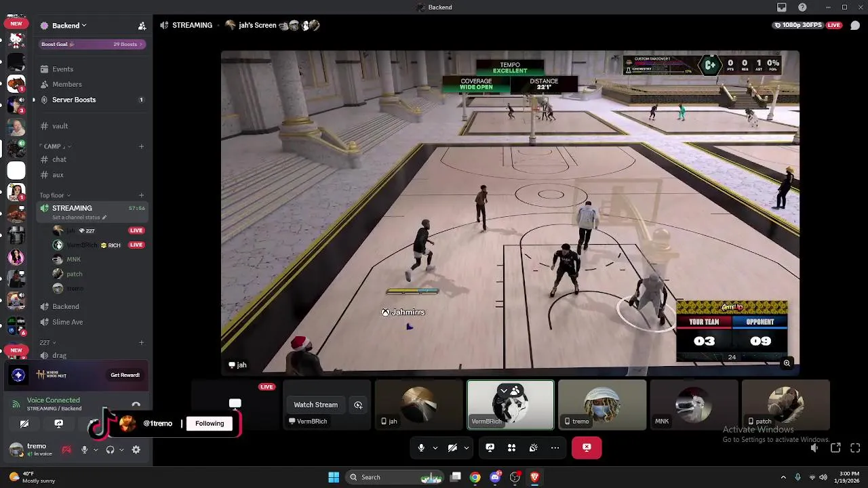Pop out the VermBRich stream icon
The image size is (868, 488).
tap(358, 405)
